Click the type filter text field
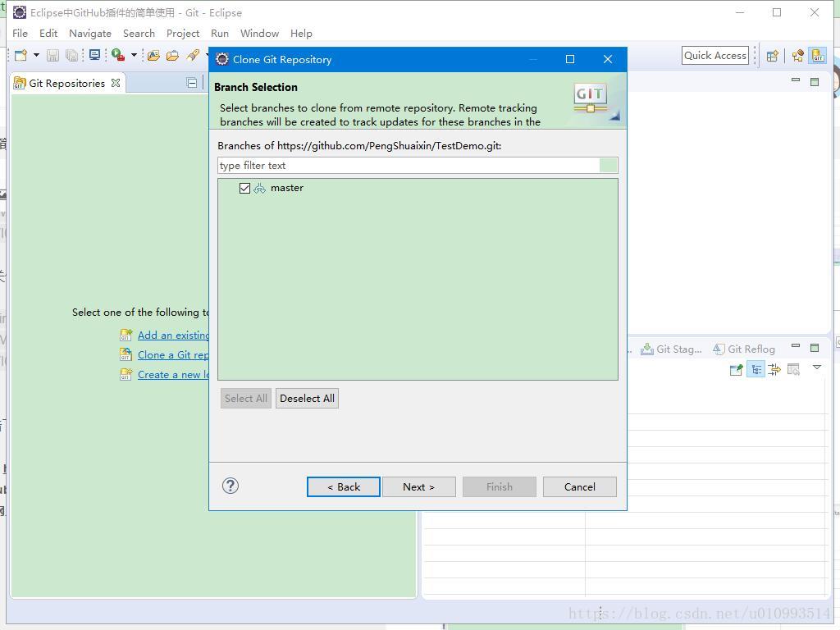Screen dimensions: 840x630 tap(418, 166)
